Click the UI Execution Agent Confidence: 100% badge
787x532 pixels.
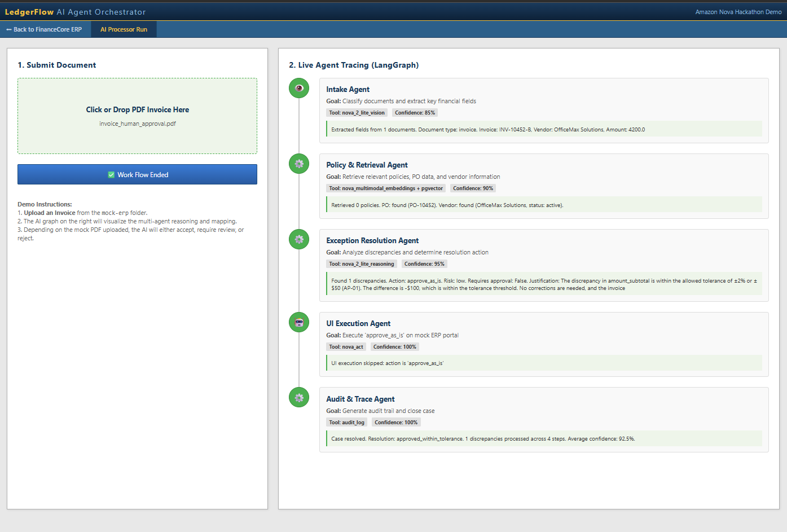point(395,347)
